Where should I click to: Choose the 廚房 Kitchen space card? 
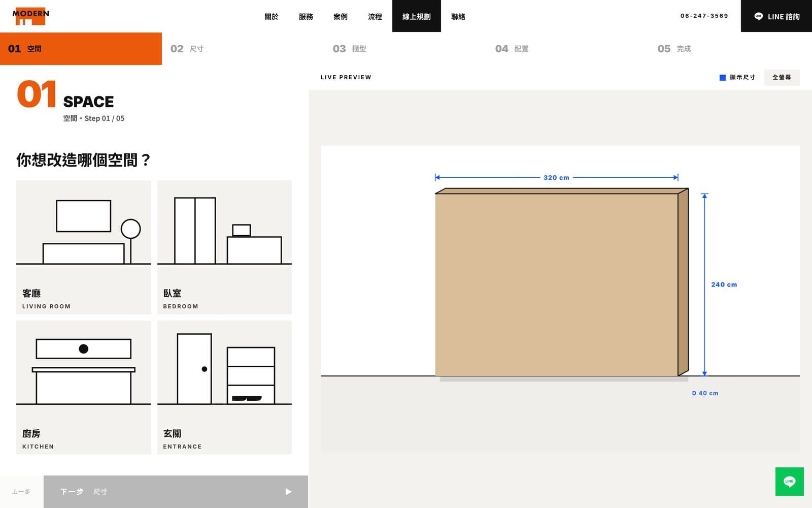pos(84,388)
